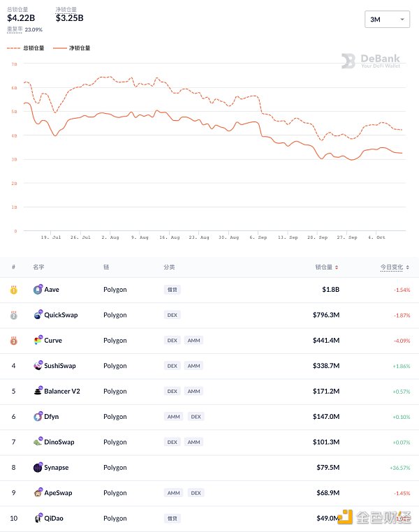
Task: Click the 重复率 label under total value
Action: coord(15,29)
